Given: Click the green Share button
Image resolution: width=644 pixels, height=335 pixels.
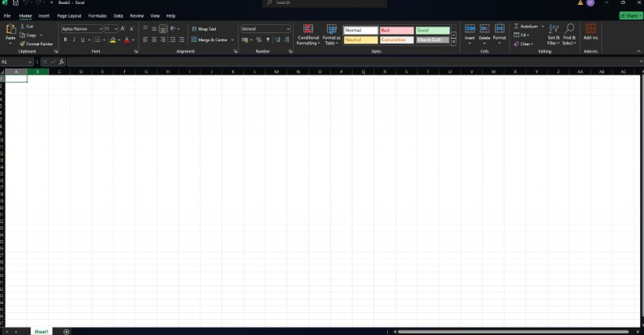Looking at the screenshot, I should coord(630,15).
